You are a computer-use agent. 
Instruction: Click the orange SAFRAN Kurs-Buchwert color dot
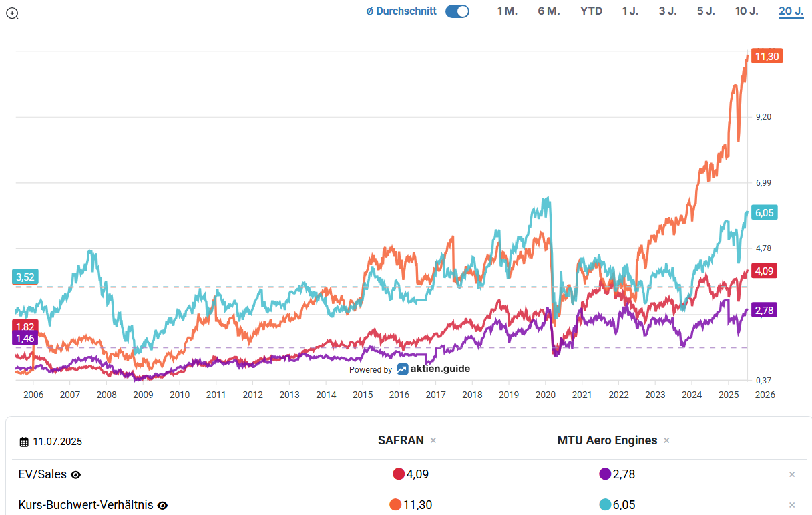click(395, 505)
